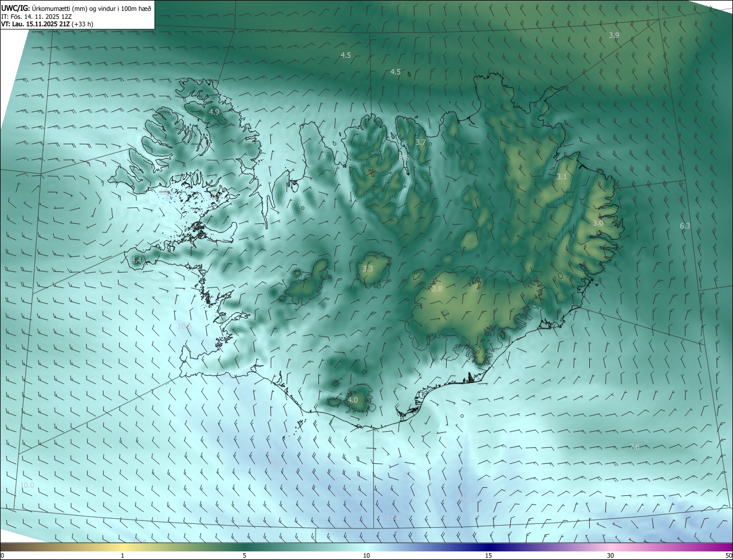Click the 3.7 value label on the map
The width and height of the screenshot is (733, 560).
click(421, 142)
